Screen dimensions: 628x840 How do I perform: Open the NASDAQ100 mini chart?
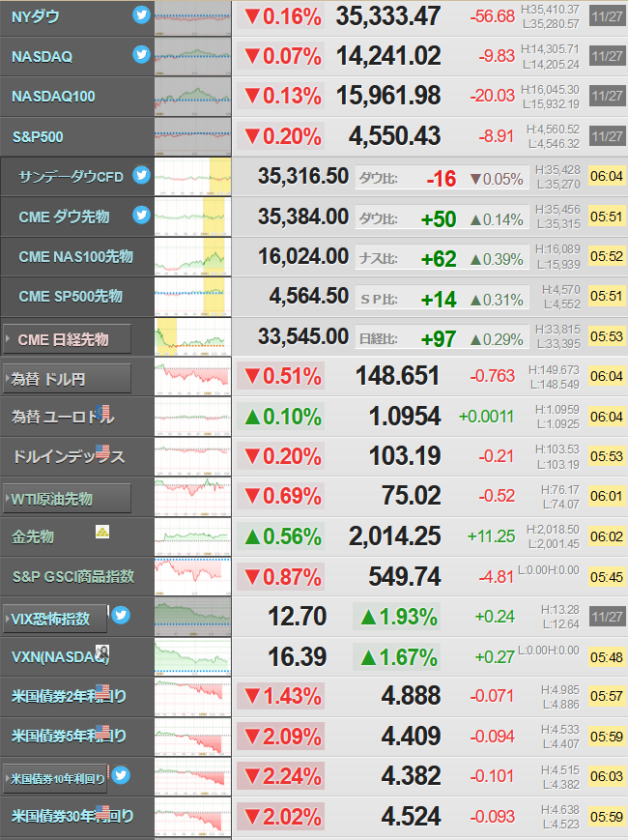192,97
